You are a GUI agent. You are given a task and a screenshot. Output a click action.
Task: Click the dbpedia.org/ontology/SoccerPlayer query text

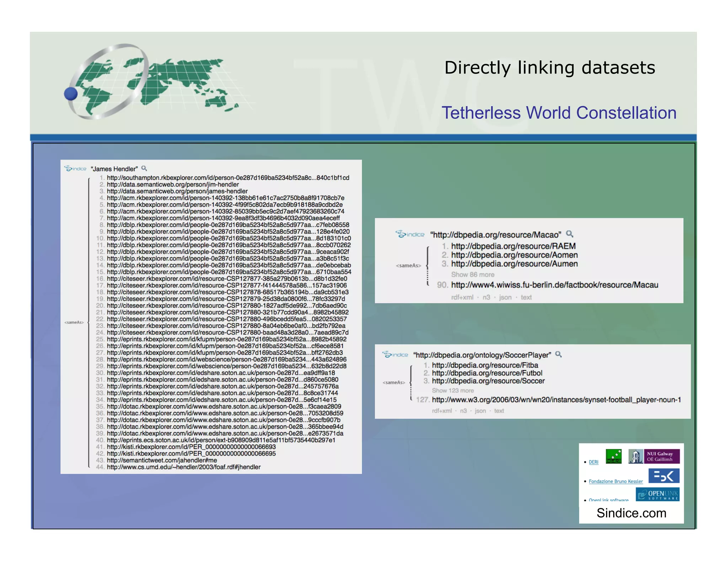click(482, 355)
